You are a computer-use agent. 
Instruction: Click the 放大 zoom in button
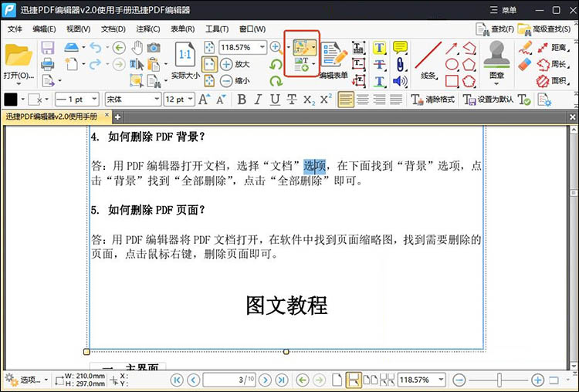click(x=235, y=64)
